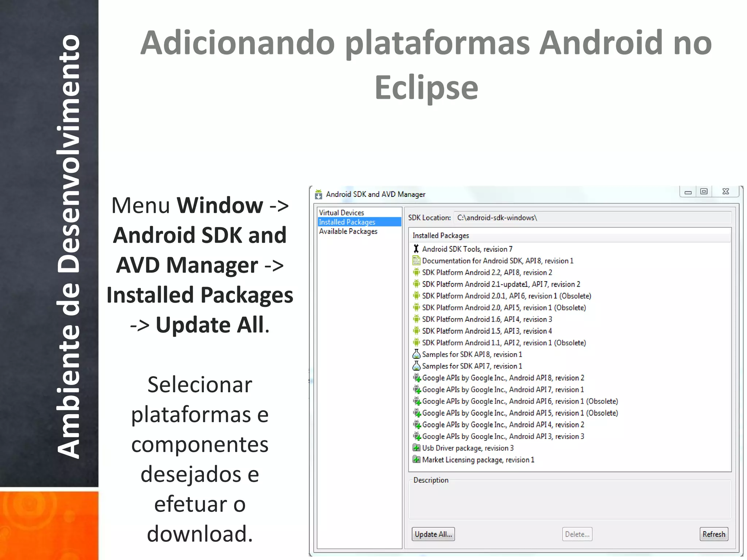This screenshot has height=560, width=747.
Task: Minimize the SDK and AVD Manager window
Action: (688, 192)
